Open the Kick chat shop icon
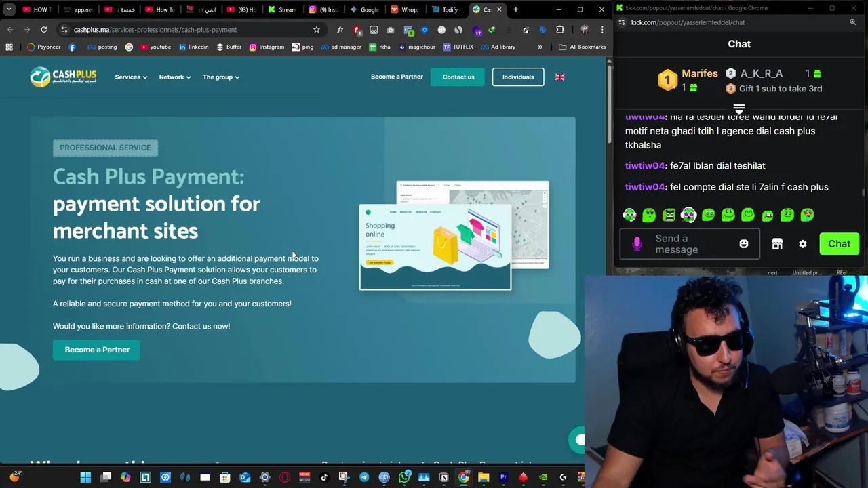The image size is (868, 488). tap(777, 244)
